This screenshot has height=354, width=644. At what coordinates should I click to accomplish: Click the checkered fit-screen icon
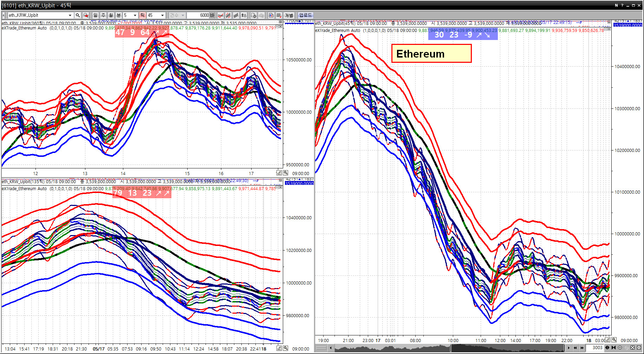633,348
